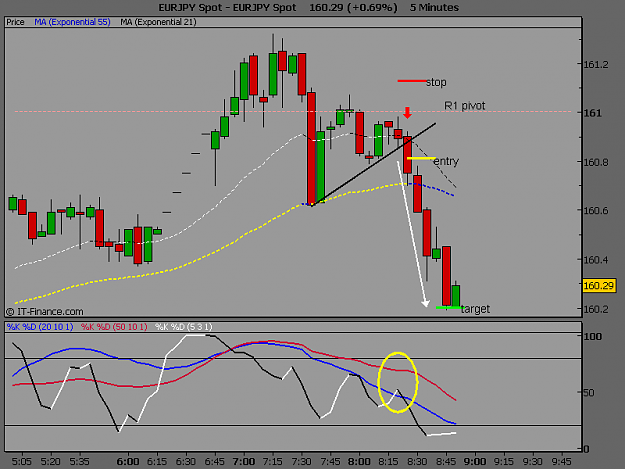The height and width of the screenshot is (469, 625).
Task: Select the Price label in chart header
Action: click(15, 22)
